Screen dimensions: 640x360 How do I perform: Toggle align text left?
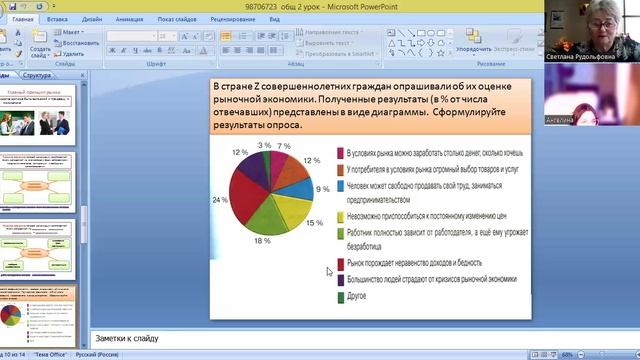click(x=226, y=51)
